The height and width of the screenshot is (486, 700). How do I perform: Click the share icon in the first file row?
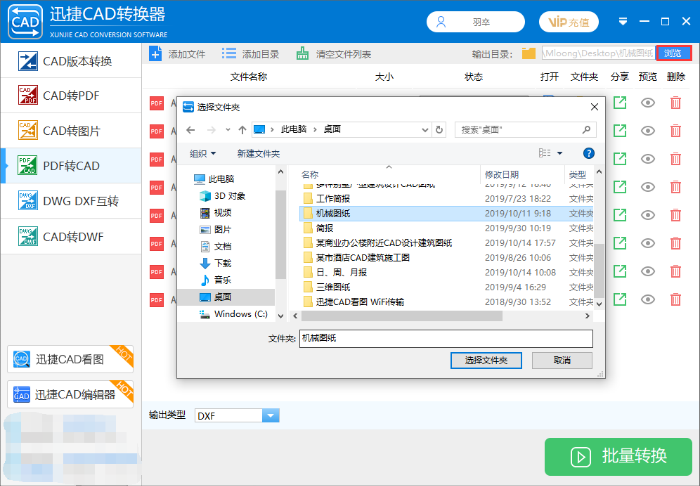[620, 103]
